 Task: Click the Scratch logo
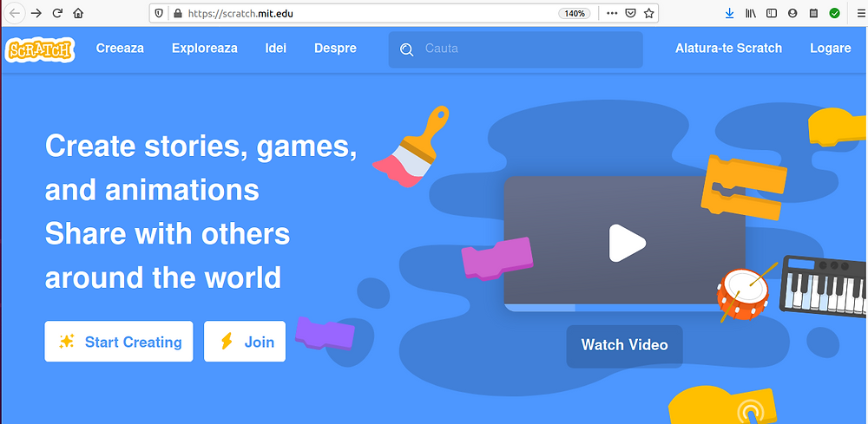point(39,49)
